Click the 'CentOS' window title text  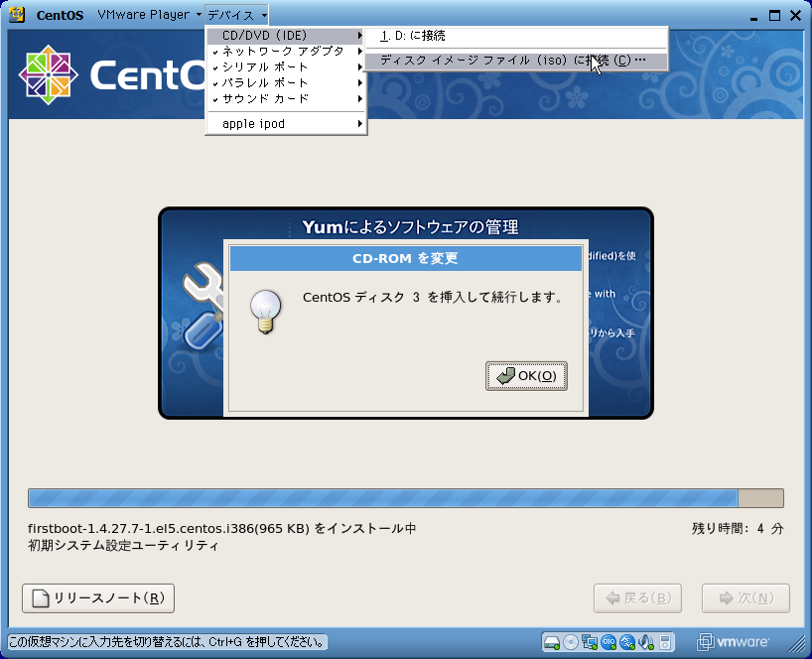coord(61,15)
